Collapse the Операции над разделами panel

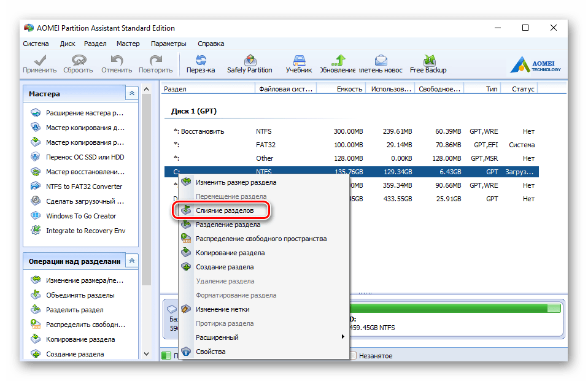click(x=131, y=261)
